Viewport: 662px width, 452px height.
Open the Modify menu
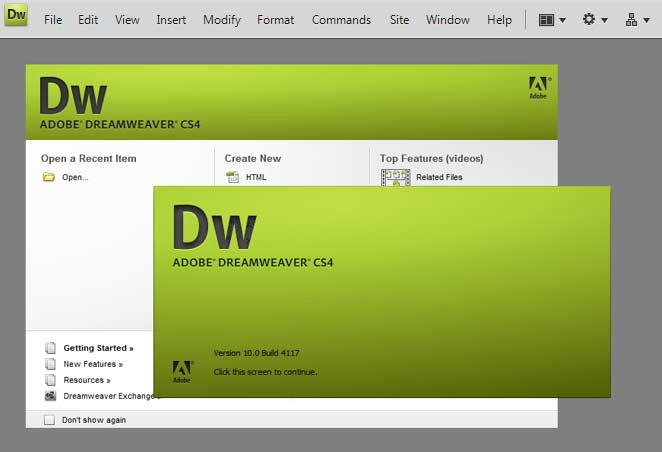tap(222, 20)
